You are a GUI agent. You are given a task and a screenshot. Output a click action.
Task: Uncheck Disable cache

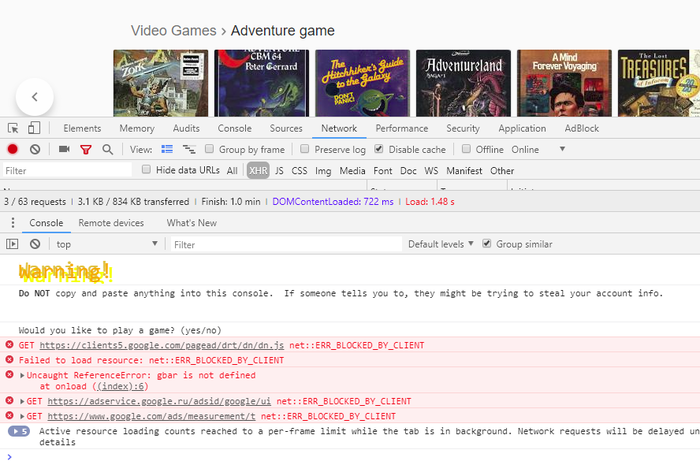click(x=379, y=149)
